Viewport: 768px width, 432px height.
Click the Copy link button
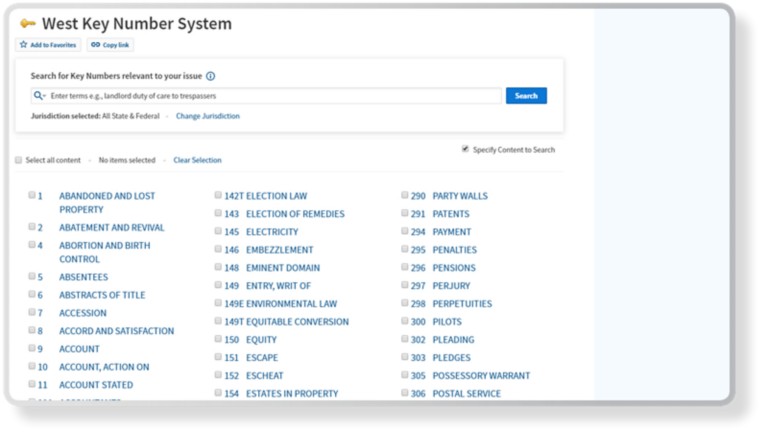coord(110,45)
